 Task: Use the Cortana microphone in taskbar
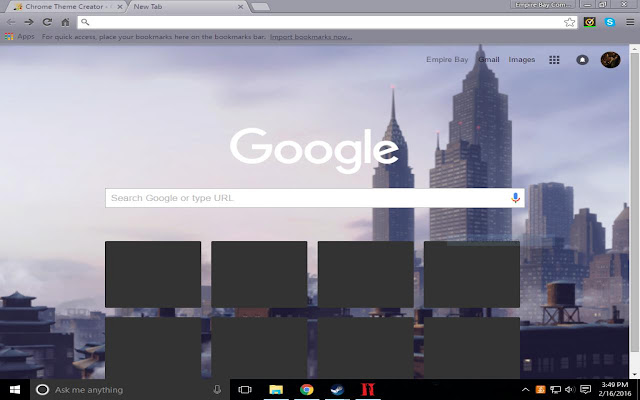tap(217, 390)
